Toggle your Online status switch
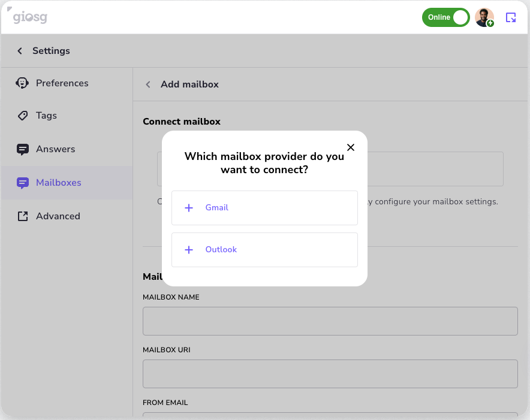Image resolution: width=530 pixels, height=420 pixels. point(446,17)
